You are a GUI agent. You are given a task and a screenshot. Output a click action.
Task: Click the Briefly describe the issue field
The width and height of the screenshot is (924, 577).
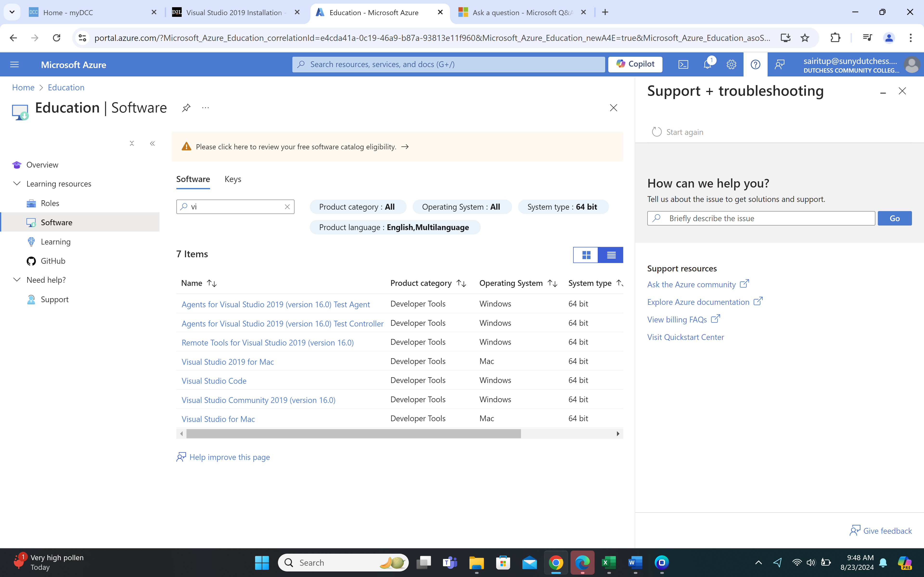coord(760,218)
